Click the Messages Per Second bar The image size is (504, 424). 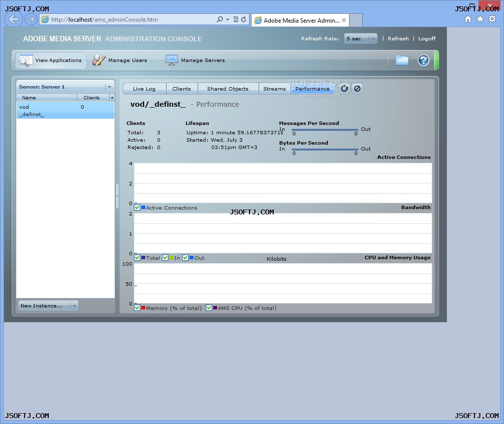point(325,130)
